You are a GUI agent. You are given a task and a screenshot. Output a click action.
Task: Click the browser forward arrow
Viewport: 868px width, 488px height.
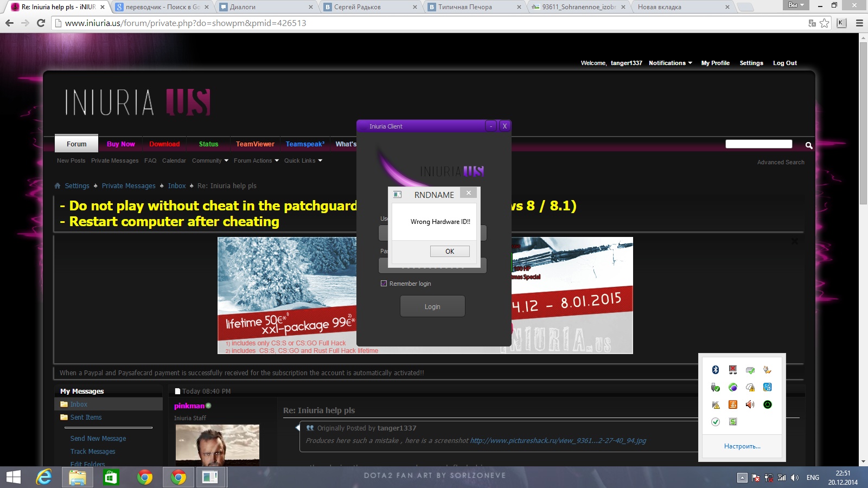25,23
